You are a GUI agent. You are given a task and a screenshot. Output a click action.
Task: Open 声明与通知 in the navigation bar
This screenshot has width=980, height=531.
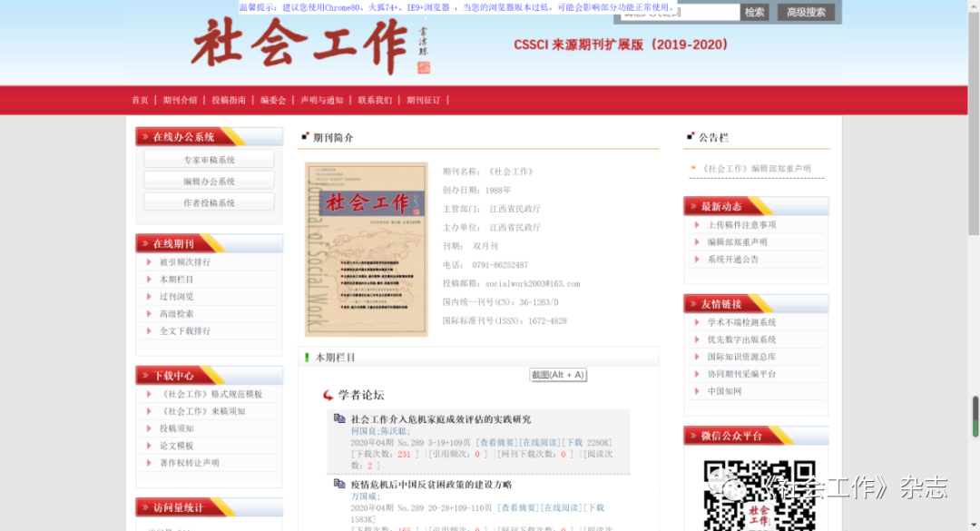point(322,100)
